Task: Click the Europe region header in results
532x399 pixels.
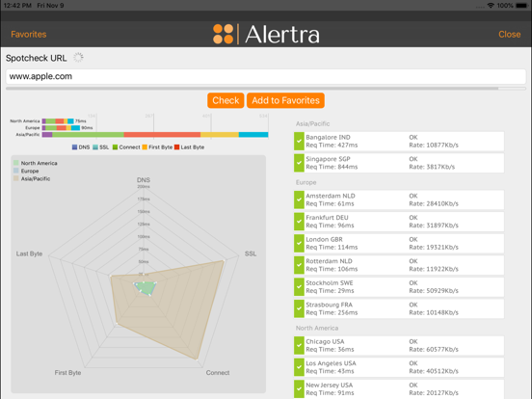Action: click(x=306, y=182)
